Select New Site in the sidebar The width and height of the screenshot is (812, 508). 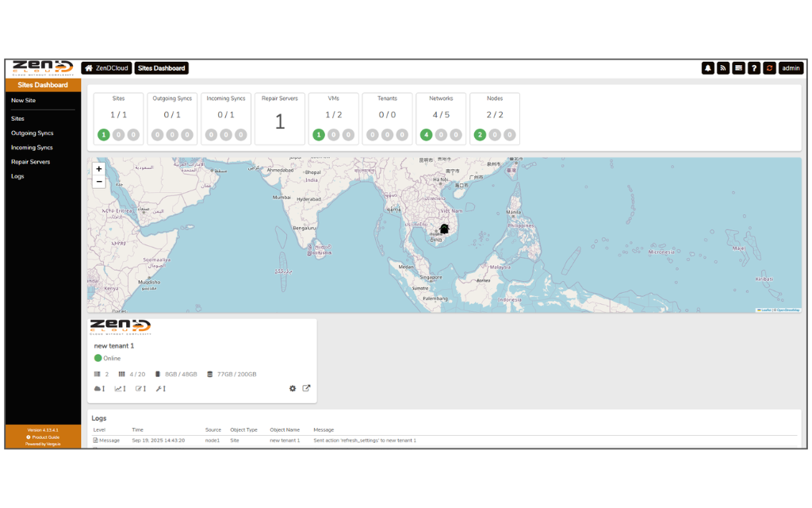23,101
